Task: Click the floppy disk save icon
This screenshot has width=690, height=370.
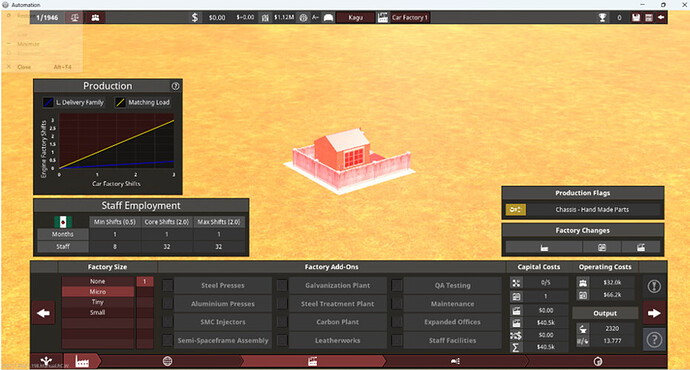Action: point(635,18)
